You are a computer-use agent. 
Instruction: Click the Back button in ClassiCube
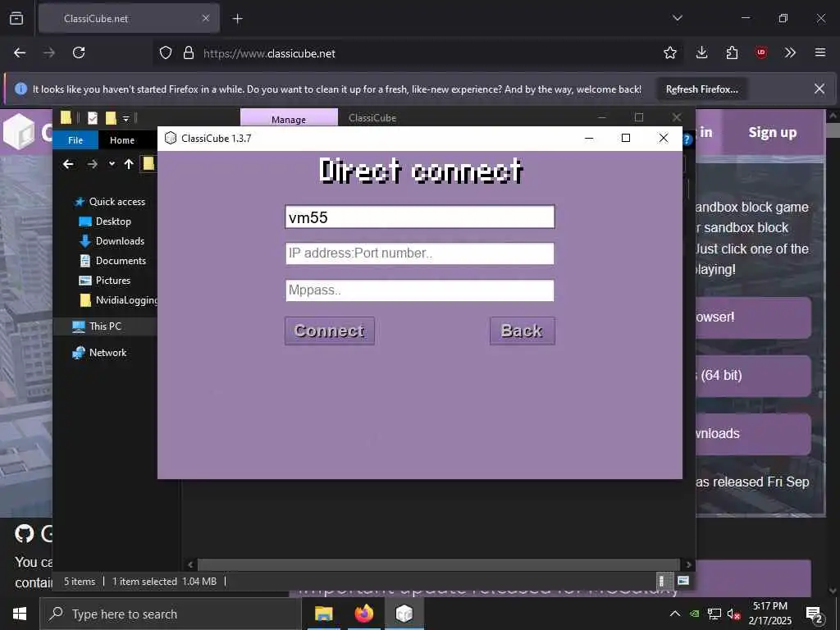[x=522, y=331]
